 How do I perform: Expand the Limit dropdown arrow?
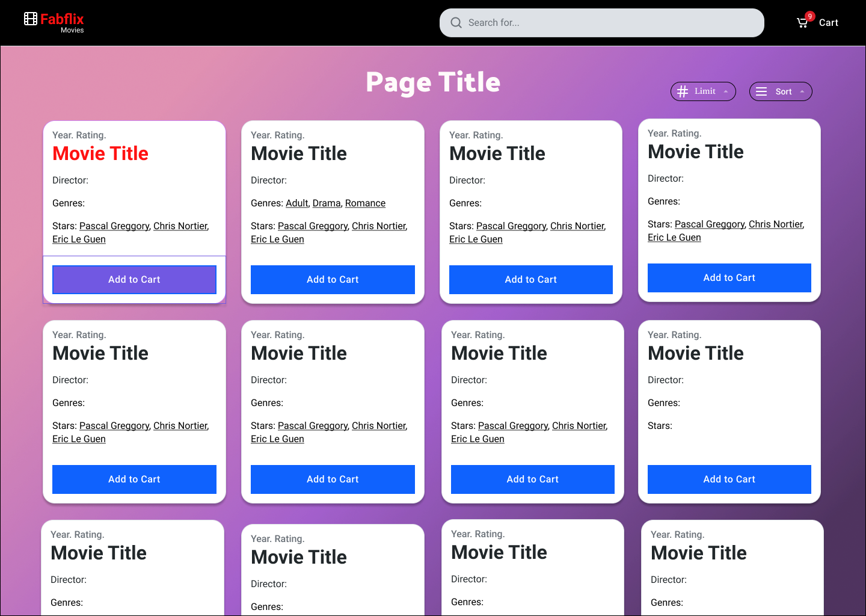pyautogui.click(x=726, y=91)
